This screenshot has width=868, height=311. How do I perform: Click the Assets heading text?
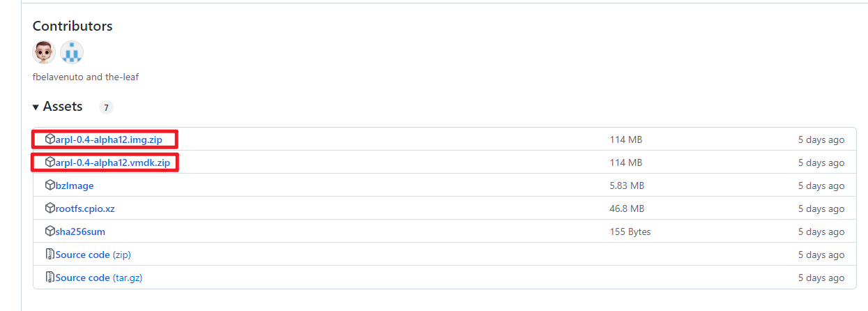click(63, 107)
